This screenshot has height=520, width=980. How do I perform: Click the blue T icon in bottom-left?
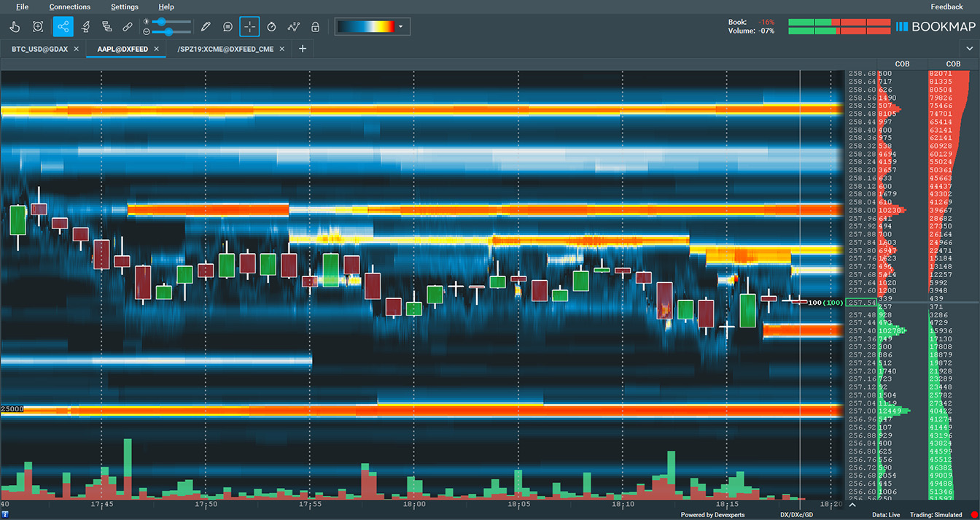(4, 515)
